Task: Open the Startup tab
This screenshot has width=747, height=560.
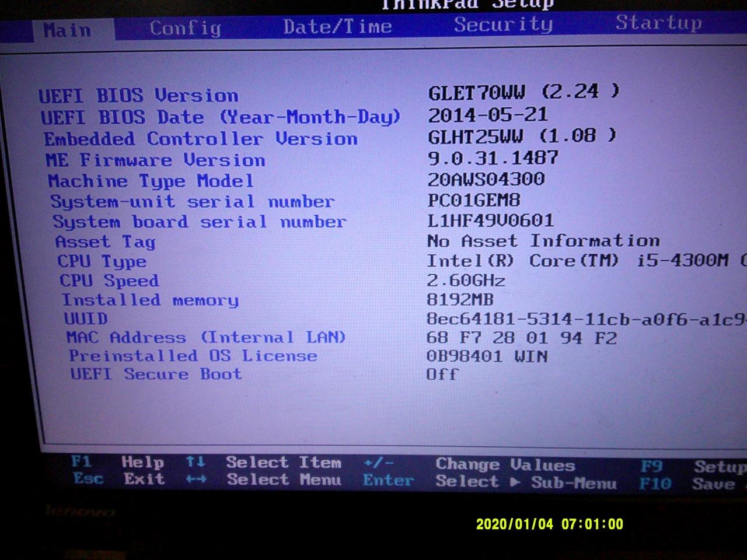Action: [658, 23]
